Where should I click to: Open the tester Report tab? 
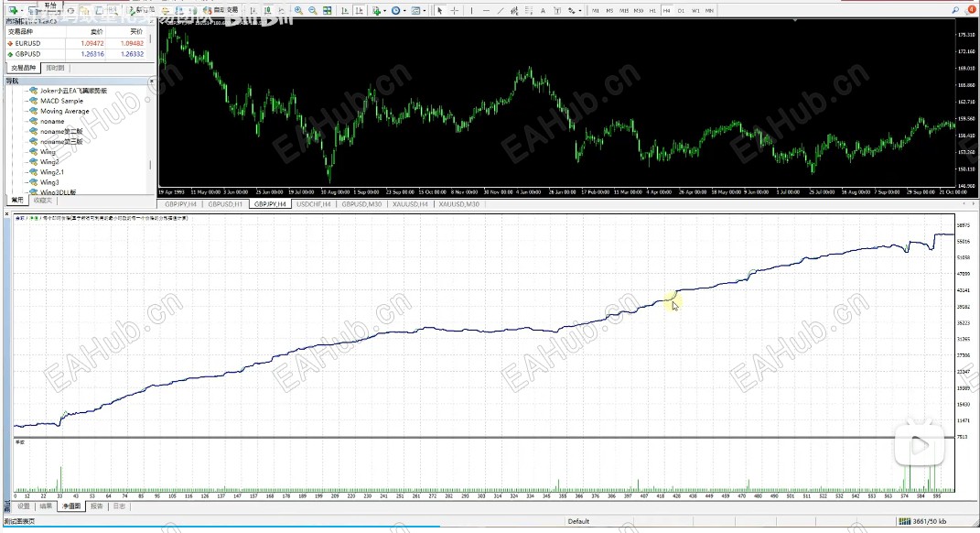point(96,506)
